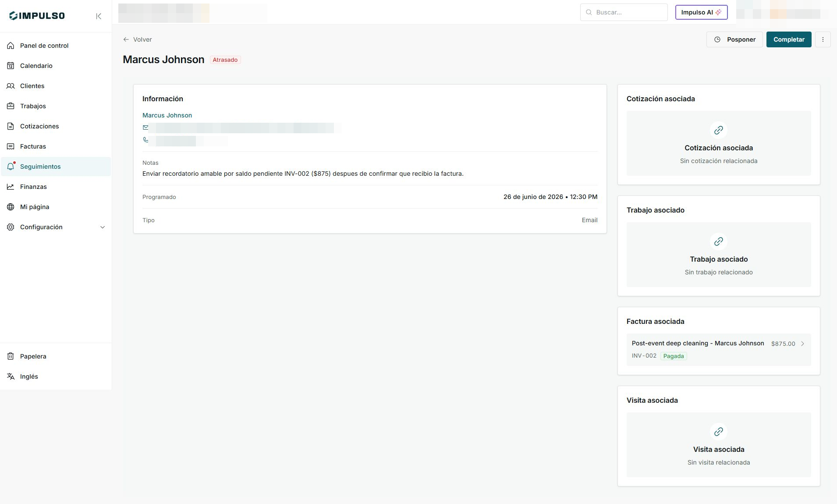
Task: Click the Email type value
Action: [x=589, y=220]
